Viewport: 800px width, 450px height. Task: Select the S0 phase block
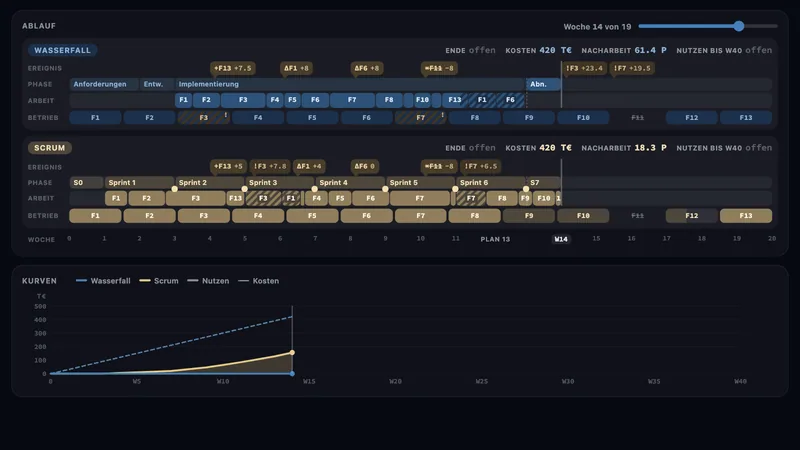(86, 183)
